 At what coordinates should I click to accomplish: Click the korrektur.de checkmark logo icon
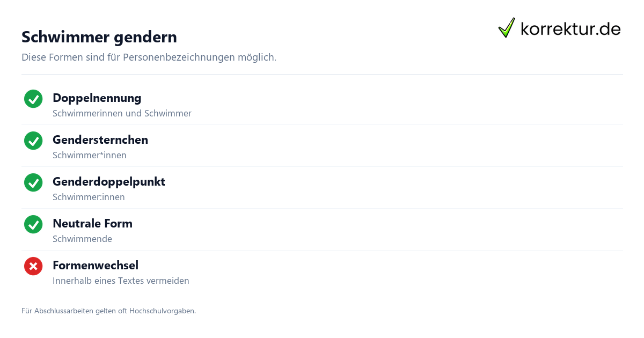pos(507,28)
